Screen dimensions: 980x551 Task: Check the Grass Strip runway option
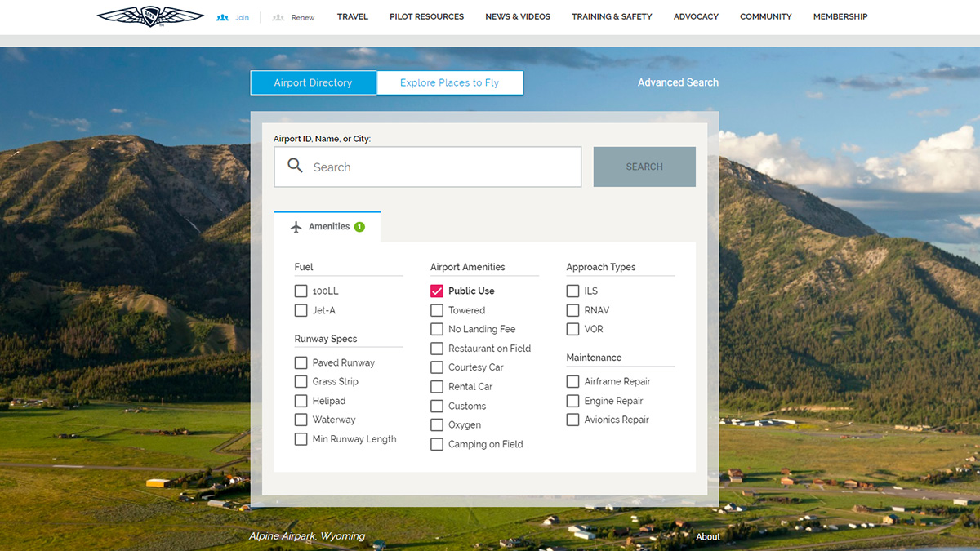tap(301, 381)
